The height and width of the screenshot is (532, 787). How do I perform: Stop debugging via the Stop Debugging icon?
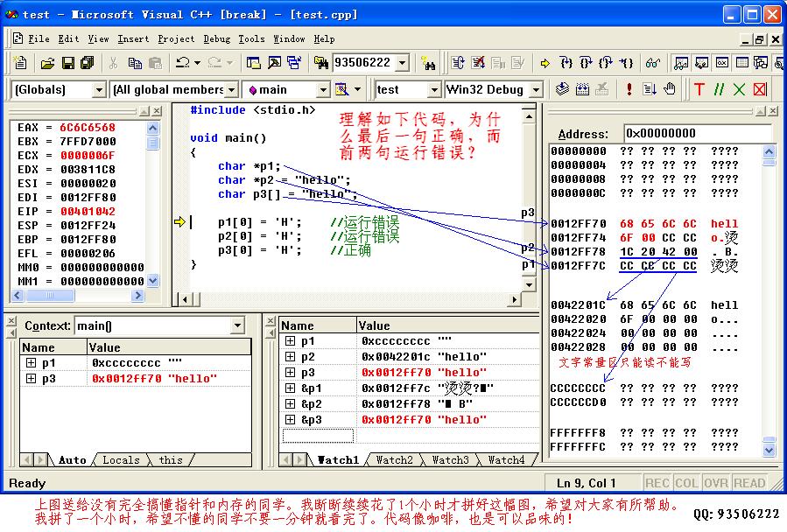(478, 63)
